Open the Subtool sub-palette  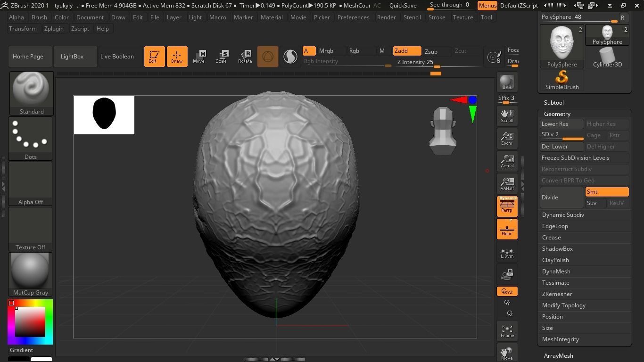(553, 103)
